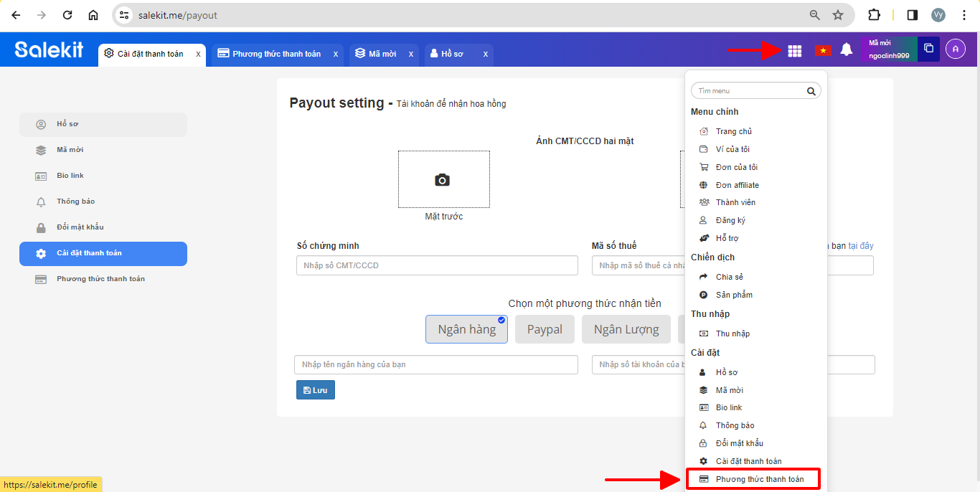This screenshot has height=492, width=980.
Task: Open Đổi mật khẩu in left sidebar
Action: point(80,227)
